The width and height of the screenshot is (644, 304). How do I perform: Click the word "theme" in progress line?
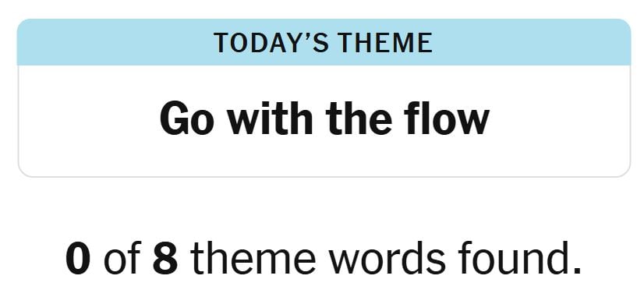pyautogui.click(x=253, y=257)
